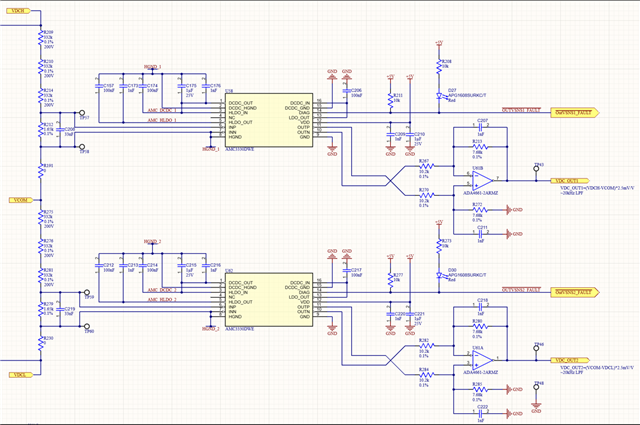Image resolution: width=640 pixels, height=425 pixels.
Task: Click test point TP58 circle
Action: tap(82, 146)
